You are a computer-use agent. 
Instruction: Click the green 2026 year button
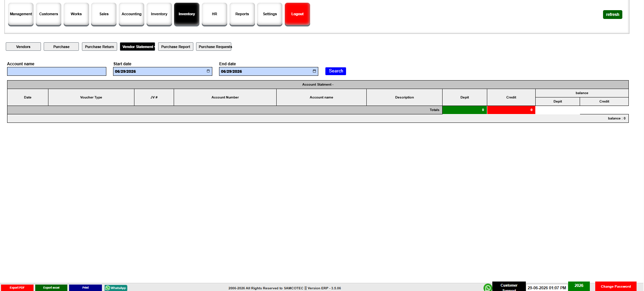coord(579,286)
